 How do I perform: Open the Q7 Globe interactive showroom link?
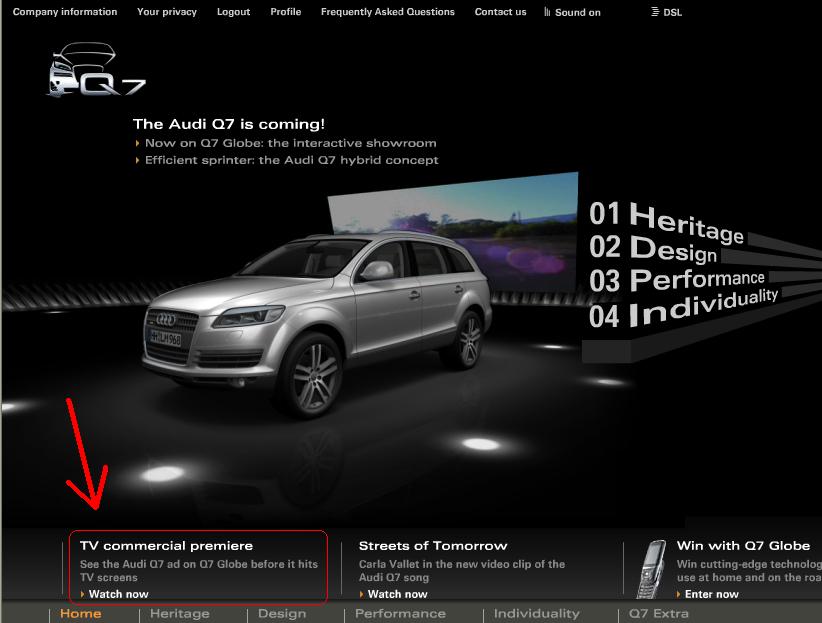tap(290, 143)
